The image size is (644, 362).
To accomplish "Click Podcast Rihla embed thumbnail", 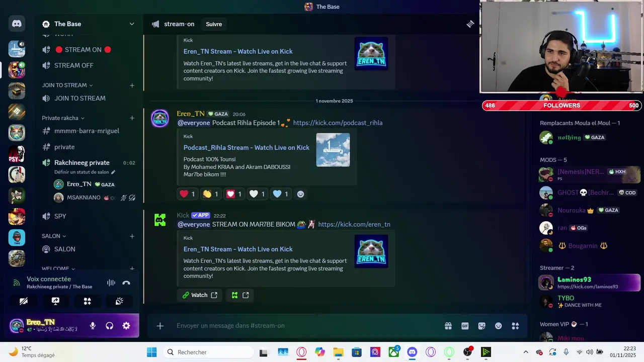I will coord(333,150).
